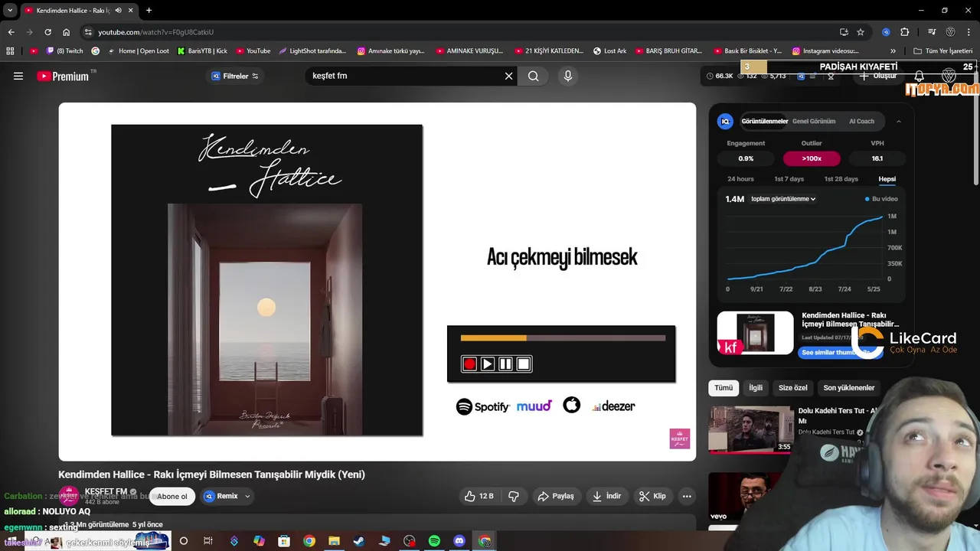Open YouTube notifications bell

coord(920,76)
